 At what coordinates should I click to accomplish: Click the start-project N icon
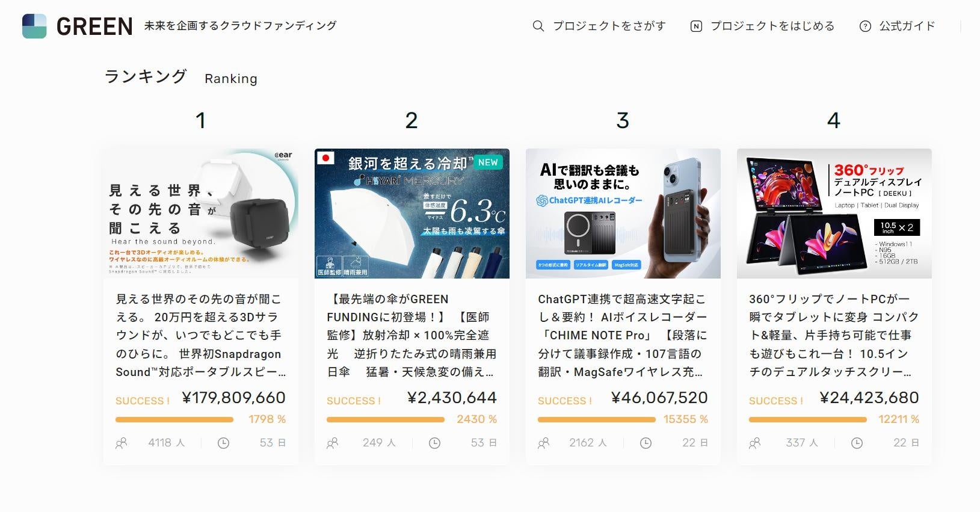coord(696,26)
